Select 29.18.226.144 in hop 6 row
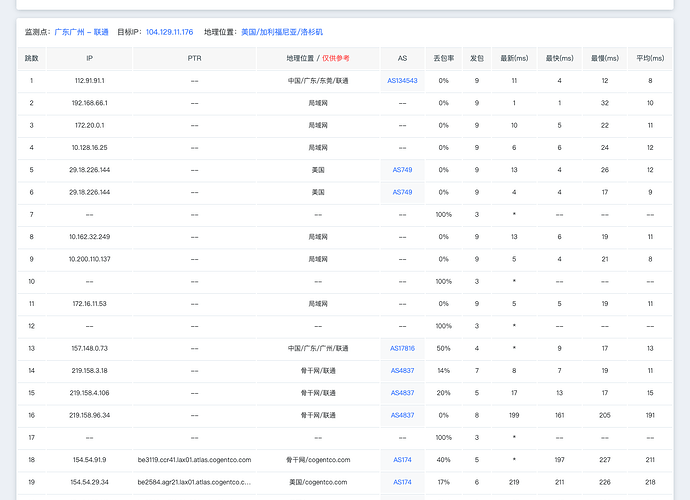The image size is (690, 500). coord(89,192)
